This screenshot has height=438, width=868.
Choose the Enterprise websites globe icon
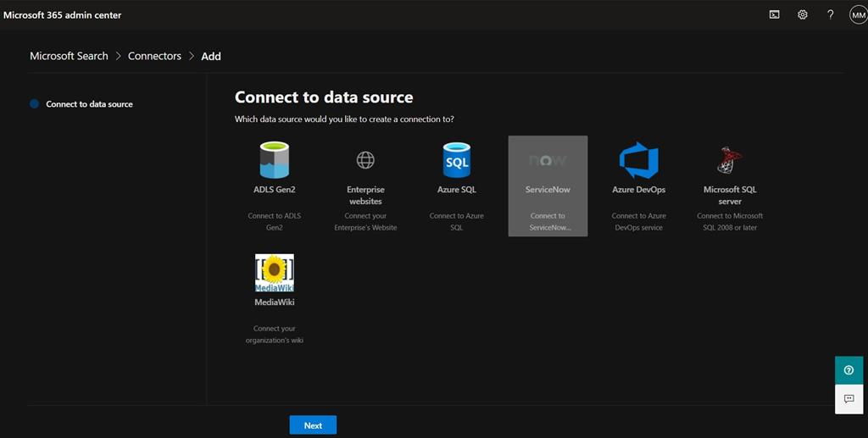coord(365,160)
